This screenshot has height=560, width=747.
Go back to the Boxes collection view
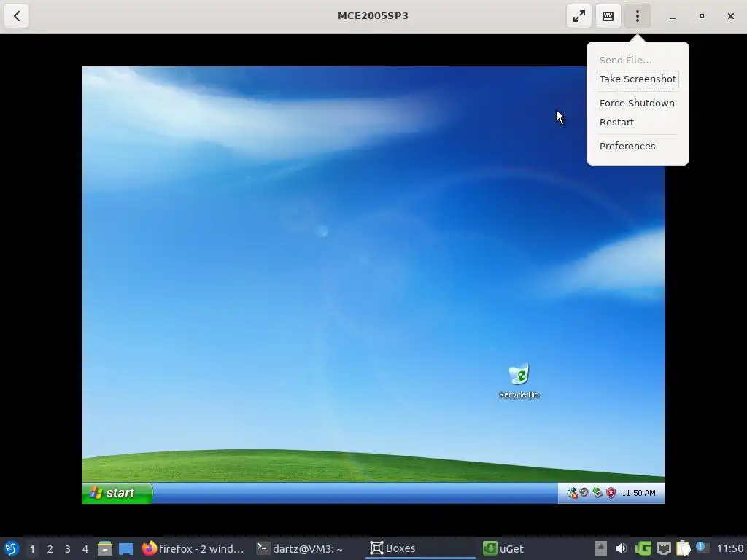coord(17,16)
